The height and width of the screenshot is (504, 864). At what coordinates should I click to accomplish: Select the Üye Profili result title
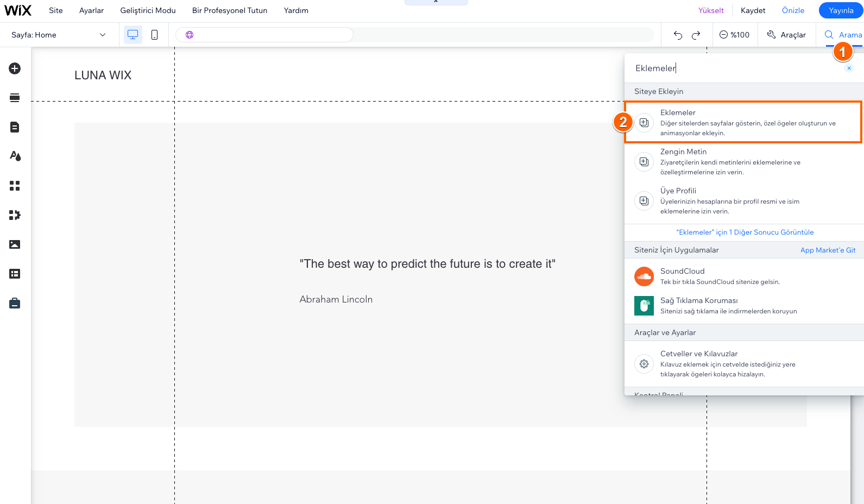pos(678,191)
